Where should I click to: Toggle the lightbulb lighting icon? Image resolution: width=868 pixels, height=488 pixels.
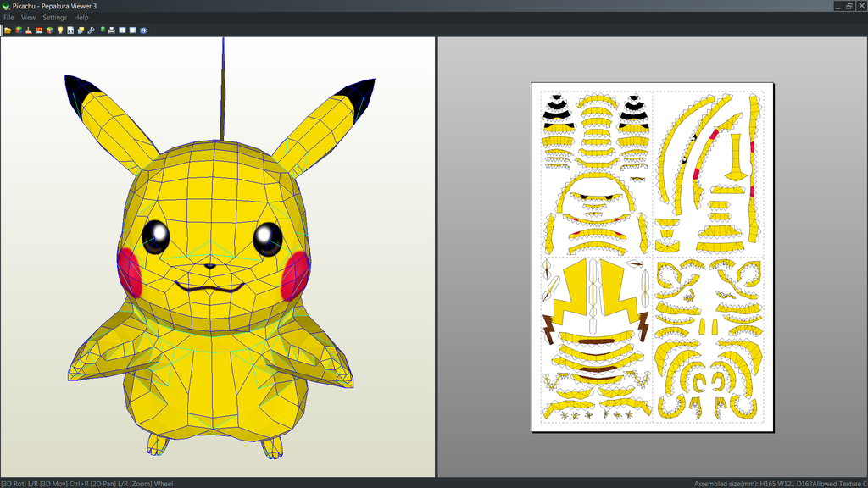(x=60, y=30)
